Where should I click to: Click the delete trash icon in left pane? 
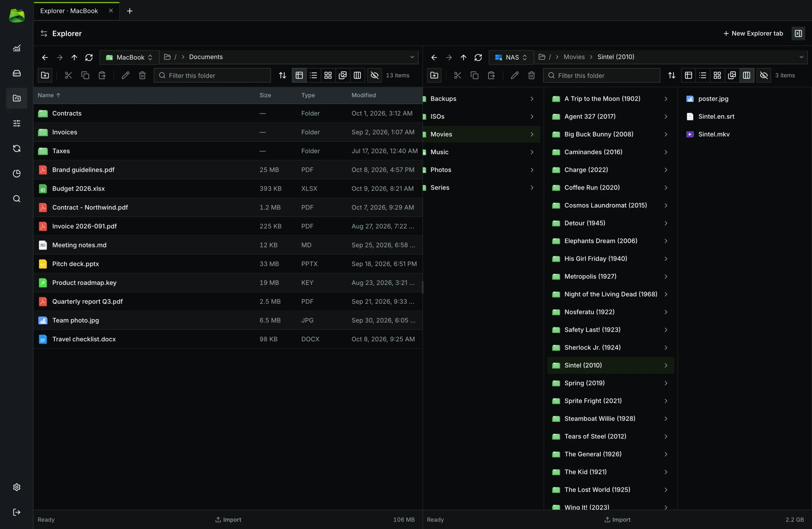(142, 75)
